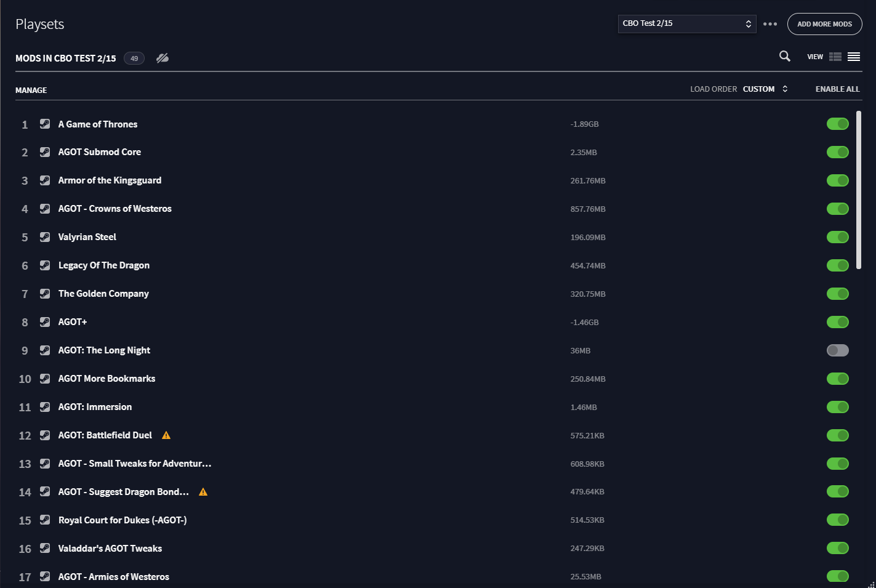
Task: Click the Steam icon for Small Tweaks for Adventur…
Action: pos(45,464)
